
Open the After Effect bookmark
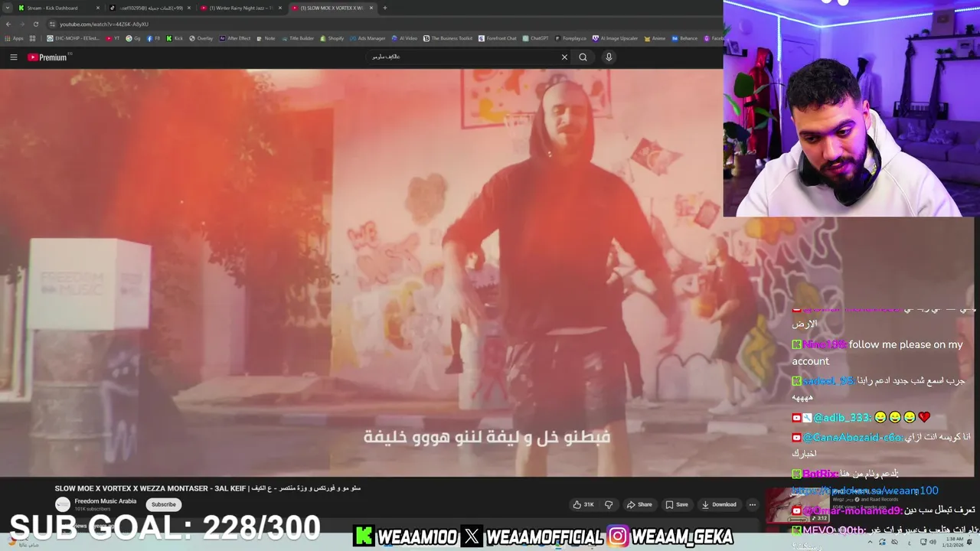(235, 38)
